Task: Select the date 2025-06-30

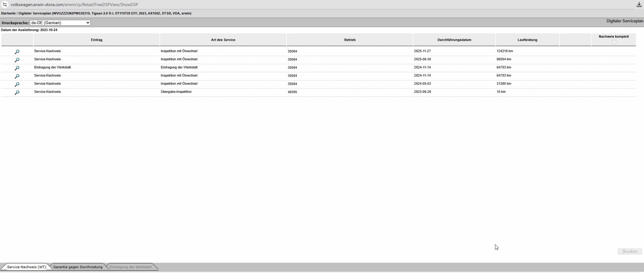Action: (x=422, y=59)
